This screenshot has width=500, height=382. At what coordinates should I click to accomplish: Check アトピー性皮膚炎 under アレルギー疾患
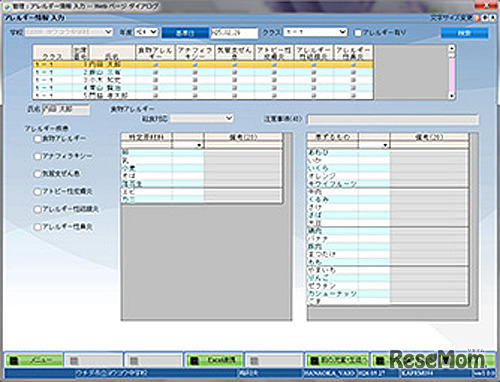click(x=37, y=191)
